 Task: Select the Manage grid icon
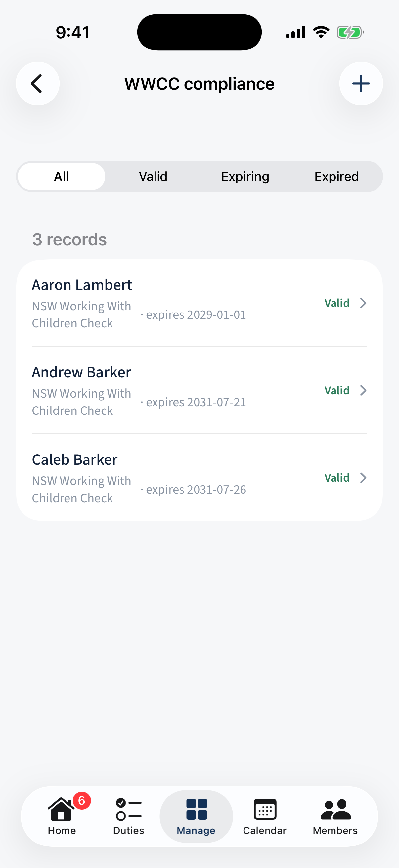click(196, 809)
